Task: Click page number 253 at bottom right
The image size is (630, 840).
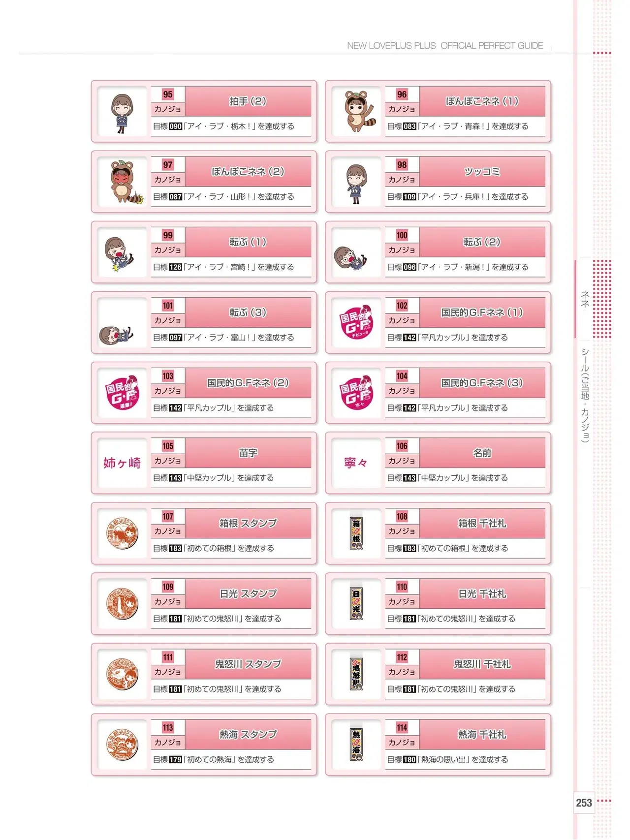Action: pyautogui.click(x=584, y=803)
